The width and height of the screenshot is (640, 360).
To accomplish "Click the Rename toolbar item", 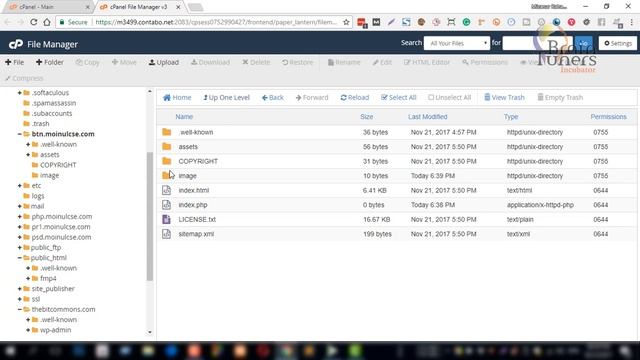I will pos(344,62).
